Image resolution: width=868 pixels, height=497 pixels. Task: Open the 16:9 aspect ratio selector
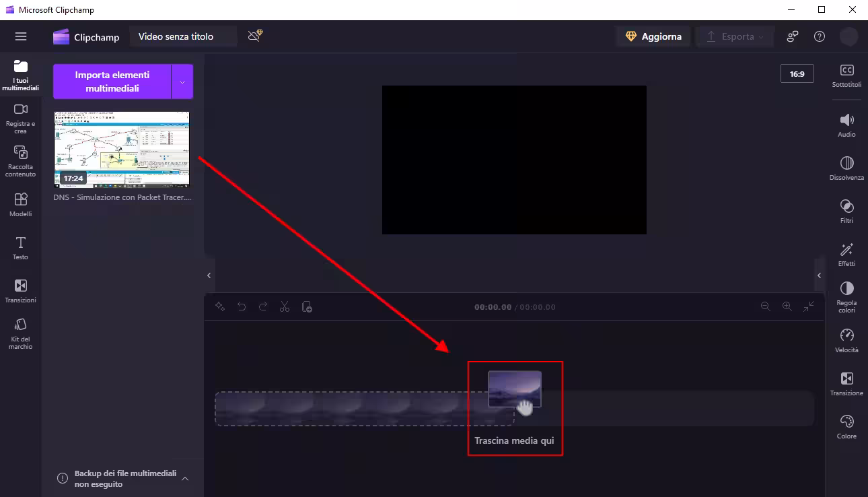click(x=797, y=73)
